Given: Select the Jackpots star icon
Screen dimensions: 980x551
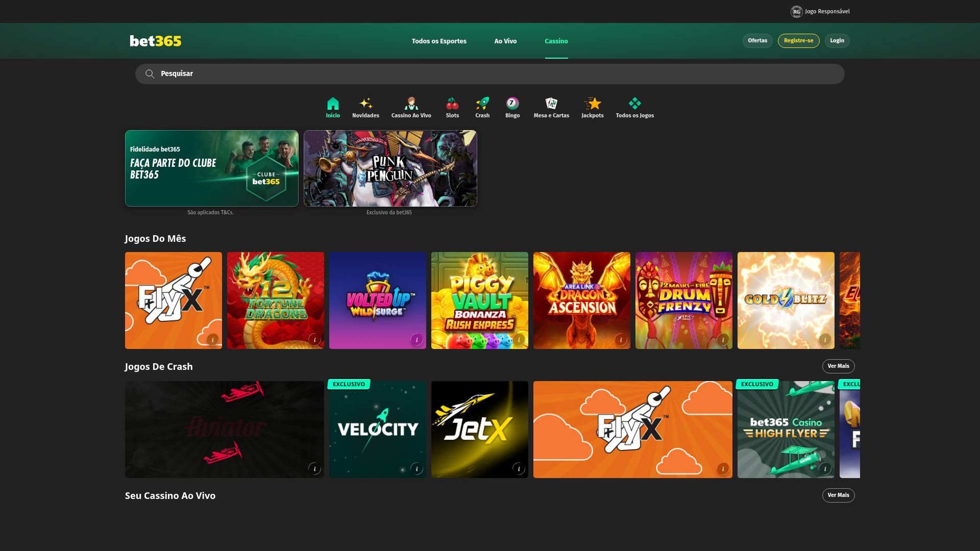Looking at the screenshot, I should [593, 104].
